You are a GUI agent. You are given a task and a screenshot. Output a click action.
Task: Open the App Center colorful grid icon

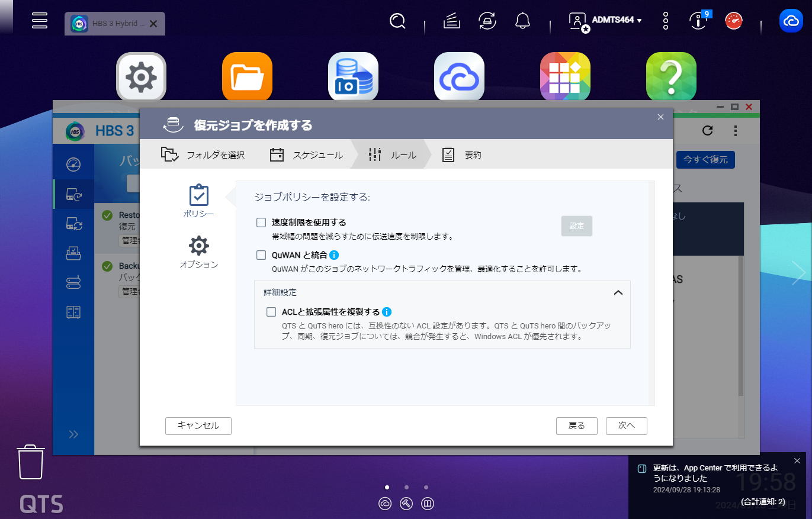pyautogui.click(x=565, y=77)
